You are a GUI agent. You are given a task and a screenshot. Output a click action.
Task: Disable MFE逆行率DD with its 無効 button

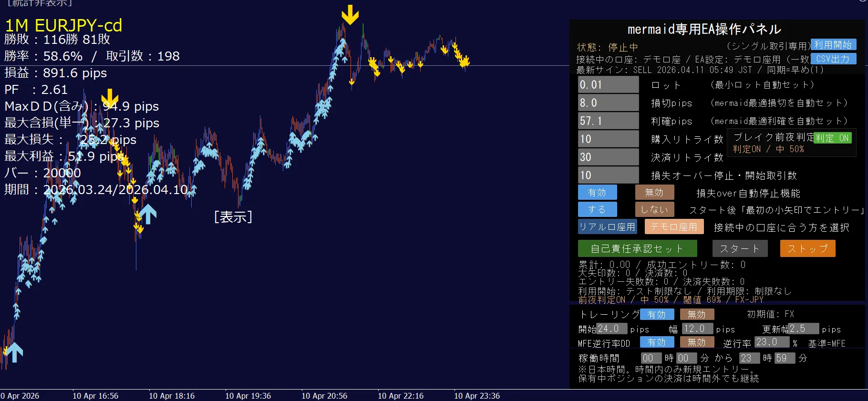(x=697, y=342)
